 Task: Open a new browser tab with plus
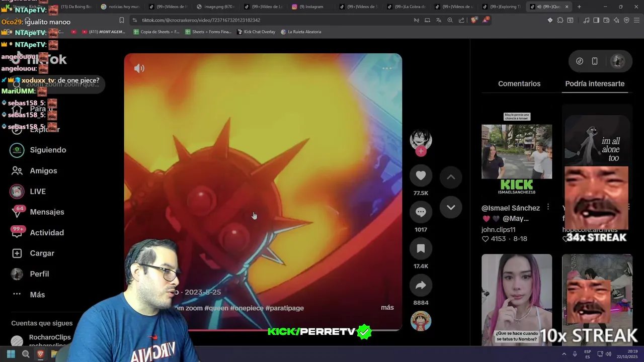tap(579, 7)
